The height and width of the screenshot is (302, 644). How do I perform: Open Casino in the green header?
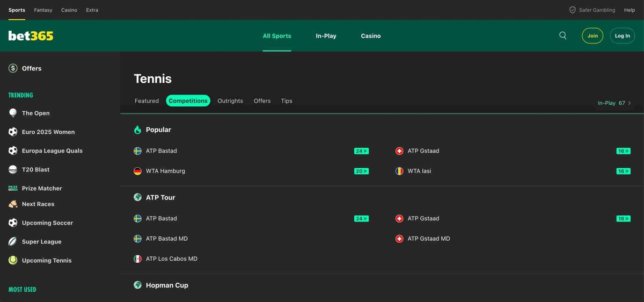pyautogui.click(x=371, y=36)
